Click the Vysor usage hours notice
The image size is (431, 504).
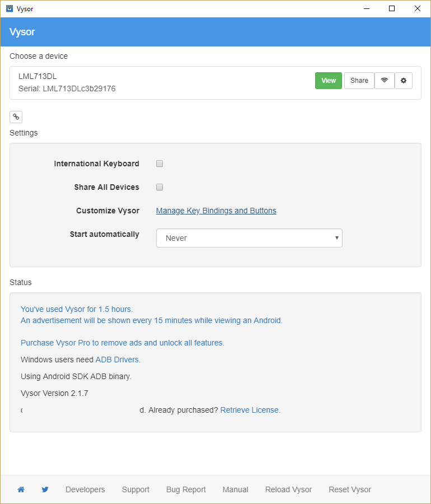pos(77,309)
